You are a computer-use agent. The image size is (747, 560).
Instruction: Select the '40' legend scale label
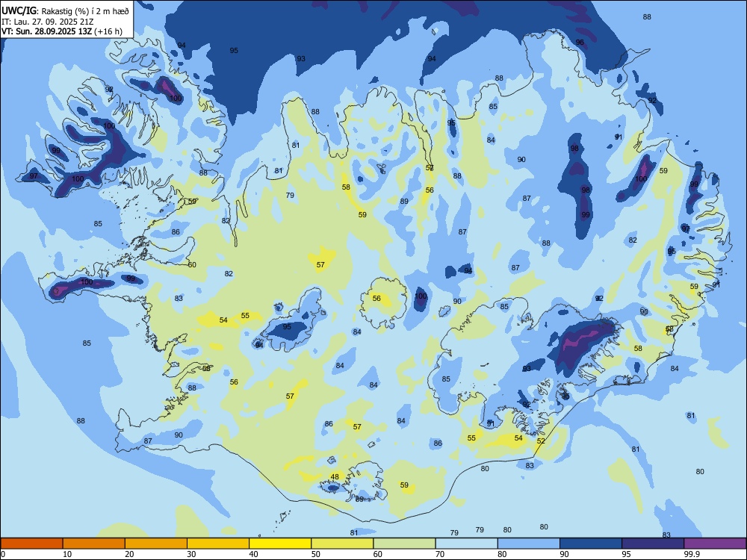pos(253,554)
